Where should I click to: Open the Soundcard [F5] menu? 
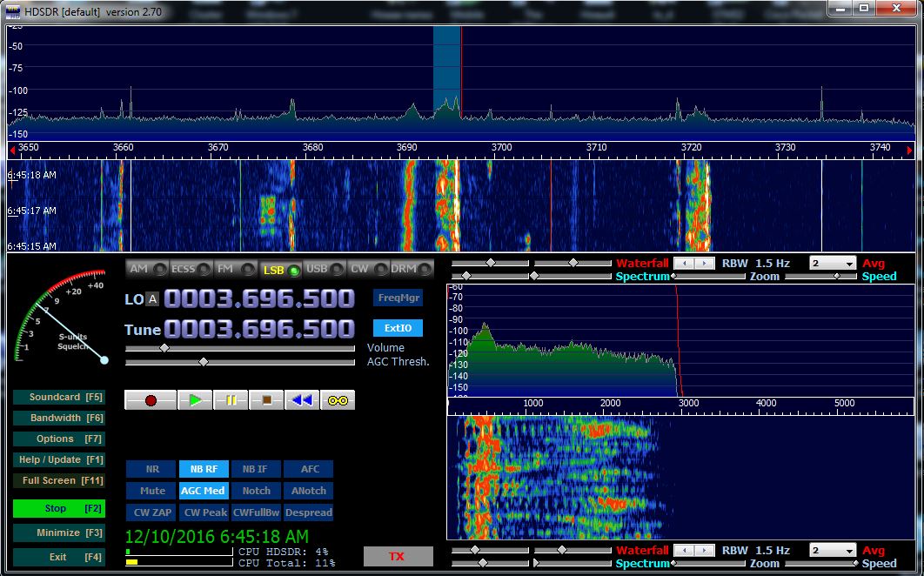(x=59, y=398)
